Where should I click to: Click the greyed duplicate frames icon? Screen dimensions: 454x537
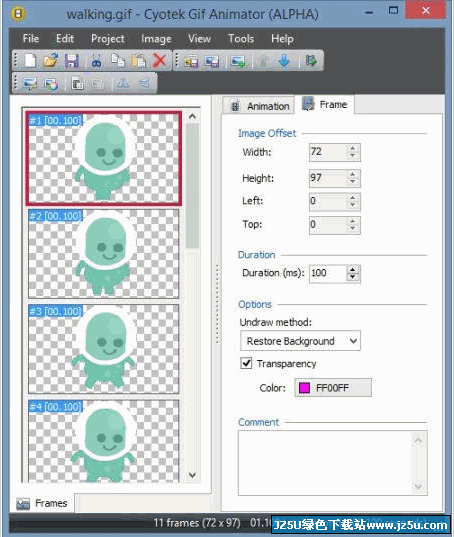tap(98, 83)
